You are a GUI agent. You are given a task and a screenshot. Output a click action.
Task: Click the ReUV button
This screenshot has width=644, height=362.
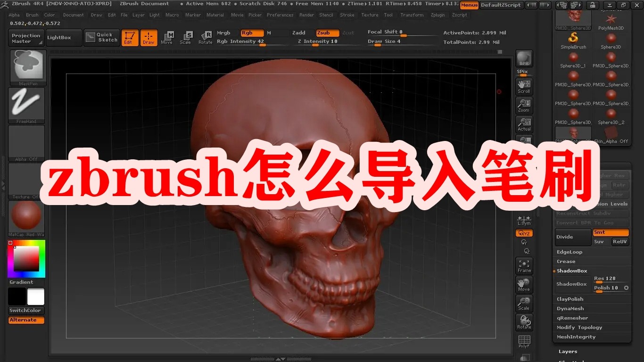[620, 242]
